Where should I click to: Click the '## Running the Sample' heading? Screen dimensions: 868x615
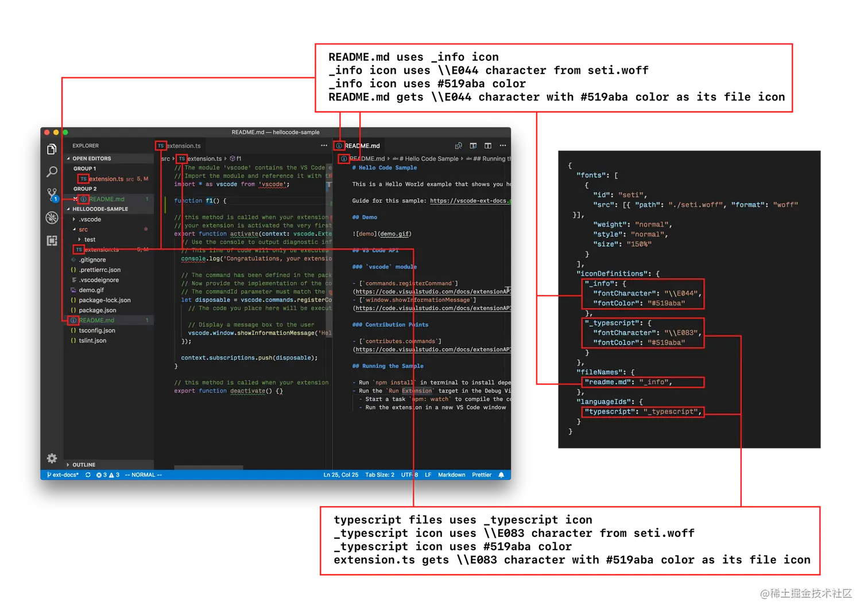click(x=387, y=366)
